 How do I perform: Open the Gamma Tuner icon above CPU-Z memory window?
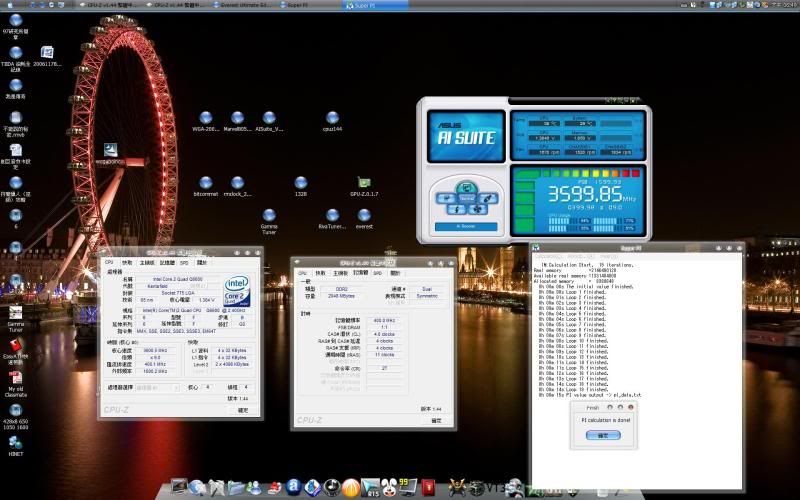coord(269,216)
